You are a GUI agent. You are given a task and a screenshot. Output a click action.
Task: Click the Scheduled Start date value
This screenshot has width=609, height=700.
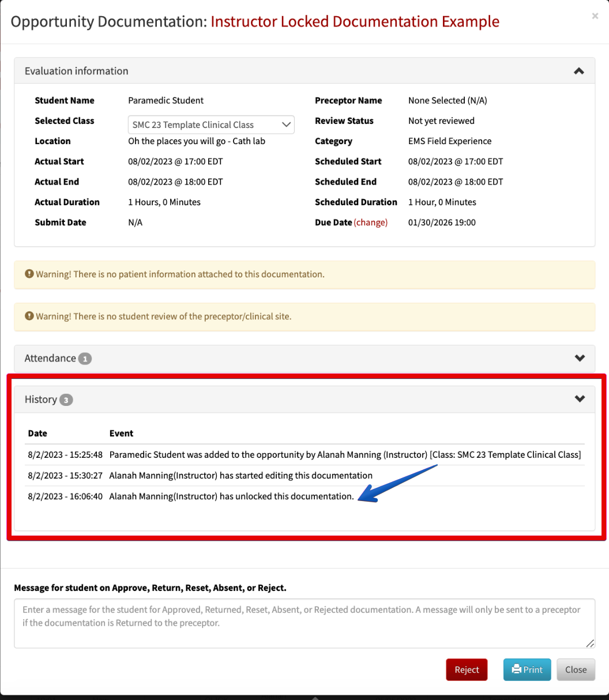[x=456, y=161]
